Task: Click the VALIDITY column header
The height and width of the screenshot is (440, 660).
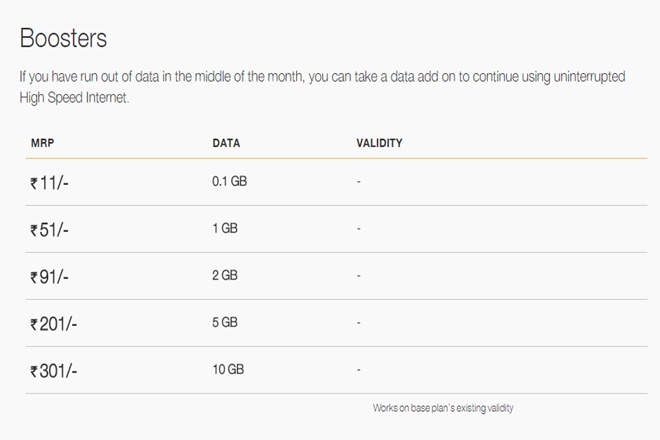Action: point(379,143)
